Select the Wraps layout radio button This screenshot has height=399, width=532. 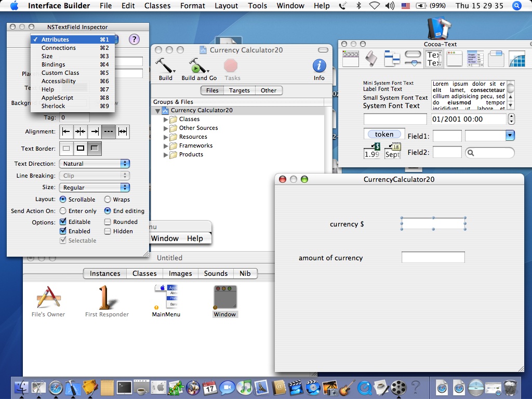108,199
